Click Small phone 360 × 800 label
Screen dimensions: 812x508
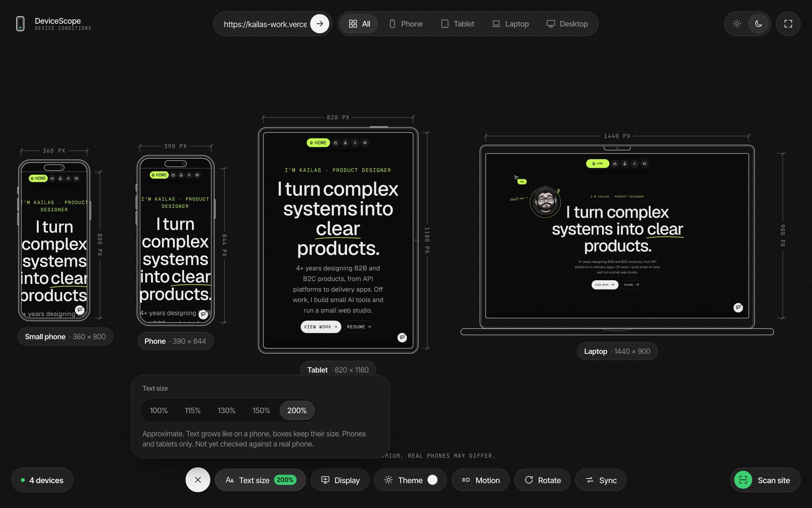65,336
